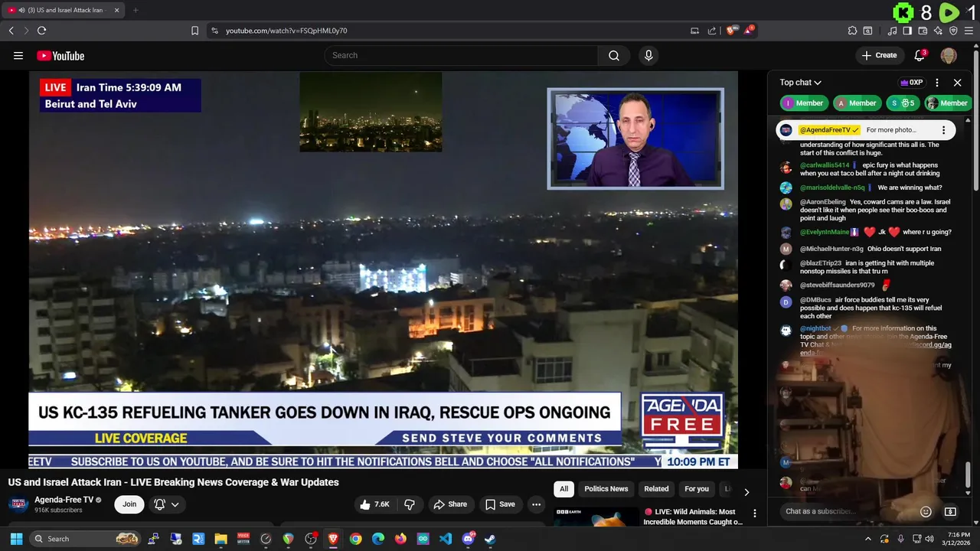980x551 pixels.
Task: Open a new browser tab
Action: coord(136,10)
